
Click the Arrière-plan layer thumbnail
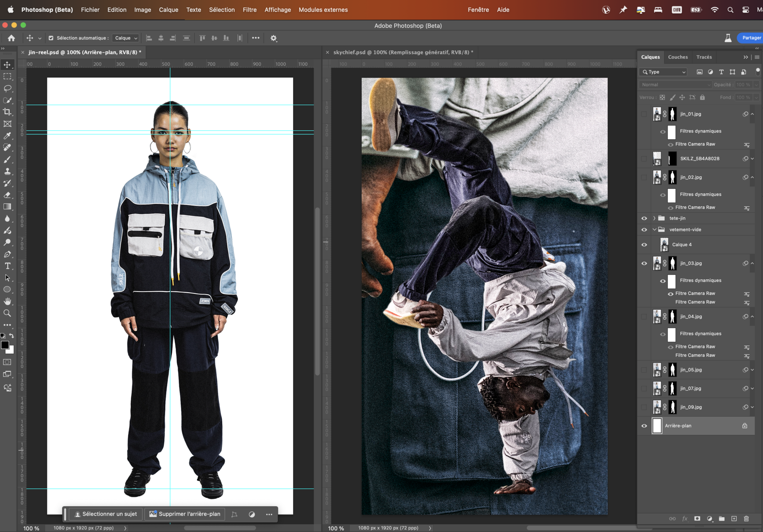coord(657,426)
